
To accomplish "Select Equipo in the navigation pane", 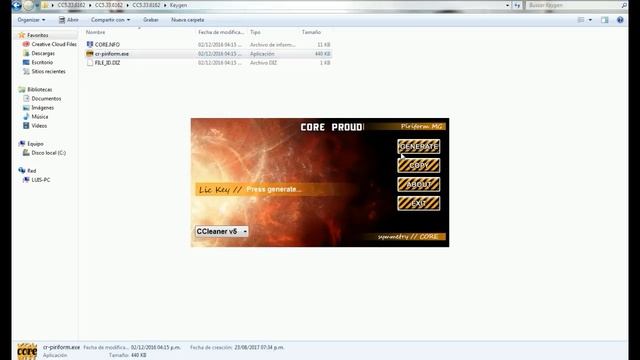I will tap(35, 144).
